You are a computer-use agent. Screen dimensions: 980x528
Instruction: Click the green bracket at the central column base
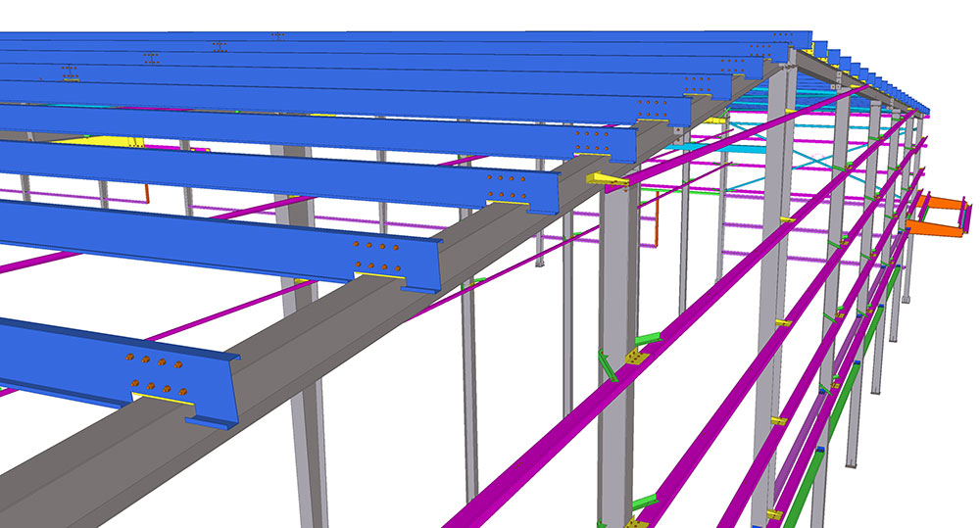[x=642, y=503]
